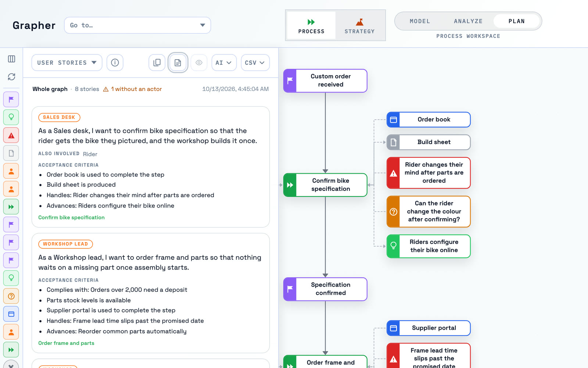Open the CSV export dropdown
Screen dimensions: 588x368
(255, 63)
